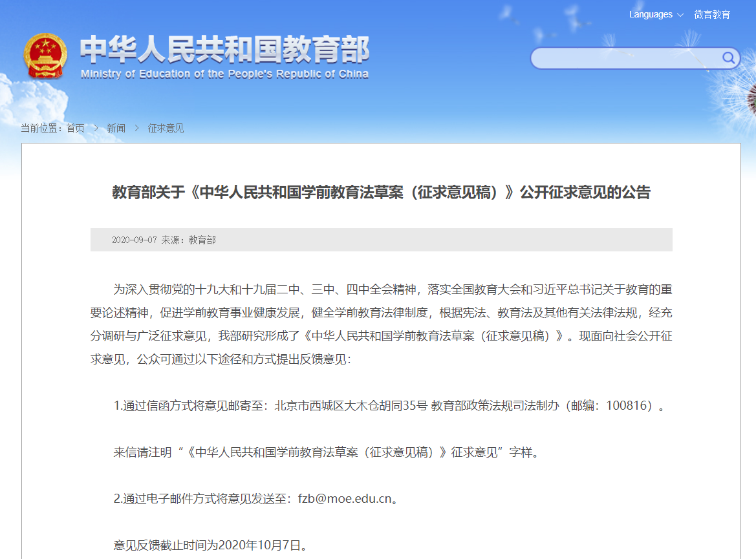Click the date 2020-09-07
The width and height of the screenshot is (756, 559).
tap(135, 240)
